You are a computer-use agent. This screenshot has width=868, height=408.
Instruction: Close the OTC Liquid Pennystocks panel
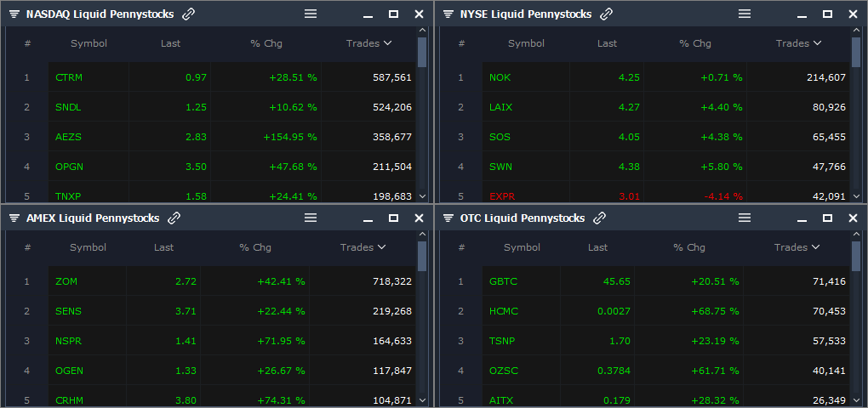[853, 218]
